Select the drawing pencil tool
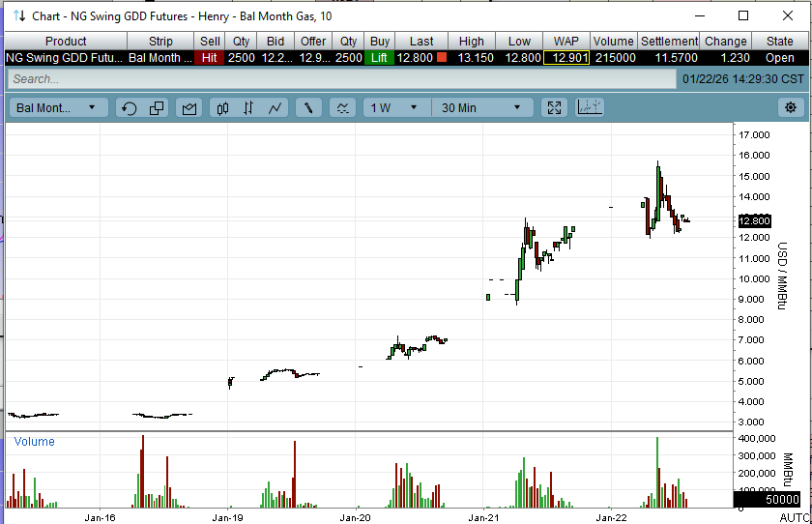Image resolution: width=812 pixels, height=524 pixels. click(308, 107)
